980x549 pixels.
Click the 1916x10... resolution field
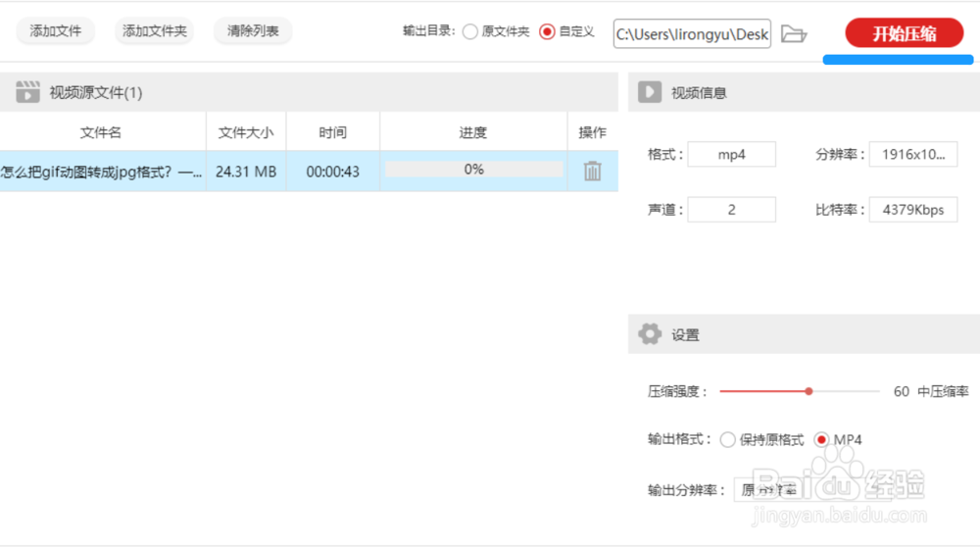pyautogui.click(x=913, y=155)
